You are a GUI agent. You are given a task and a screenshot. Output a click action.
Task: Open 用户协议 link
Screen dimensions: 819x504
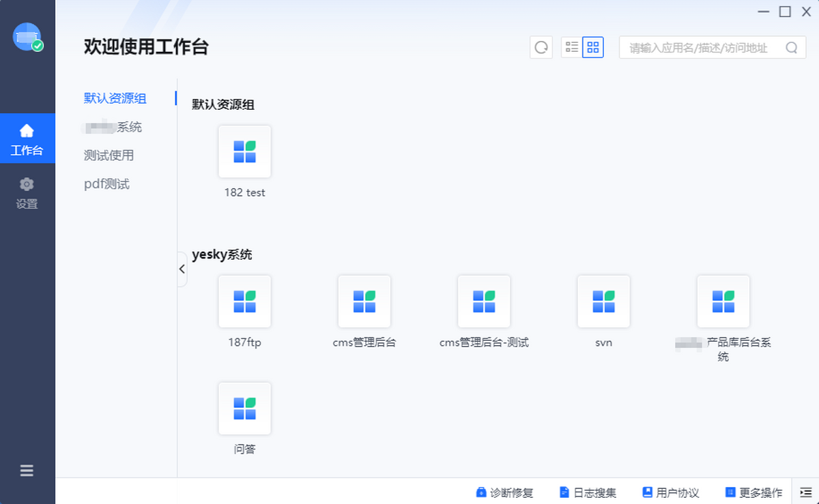click(671, 492)
